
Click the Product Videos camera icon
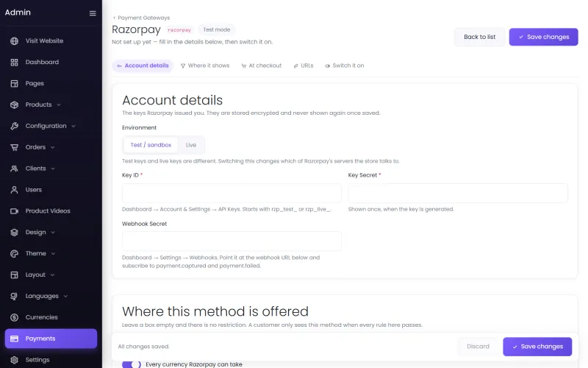[x=14, y=211]
